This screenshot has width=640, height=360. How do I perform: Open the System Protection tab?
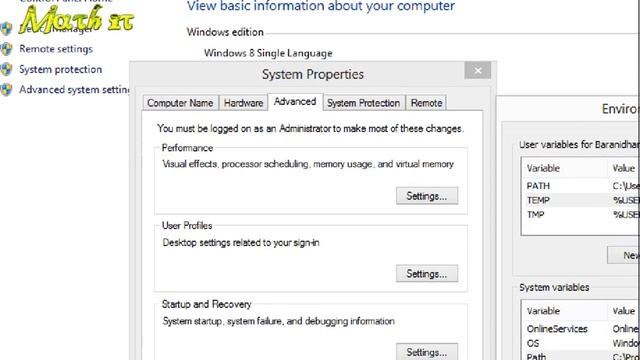tap(364, 103)
